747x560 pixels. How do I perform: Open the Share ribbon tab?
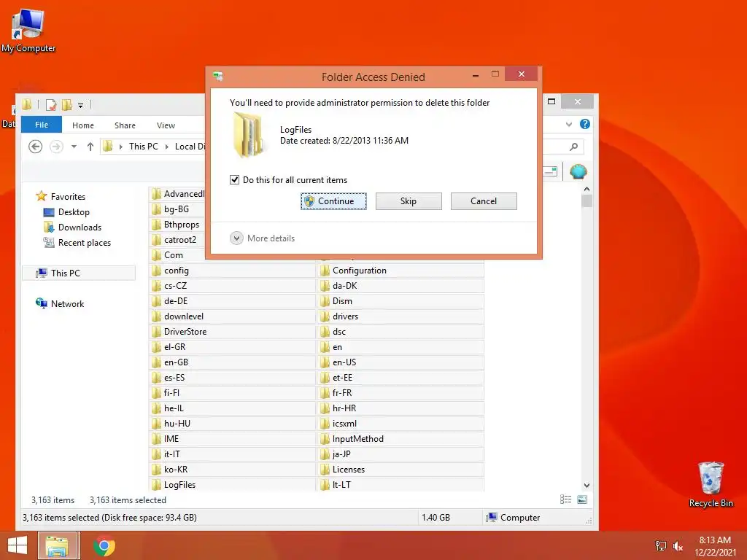[125, 125]
